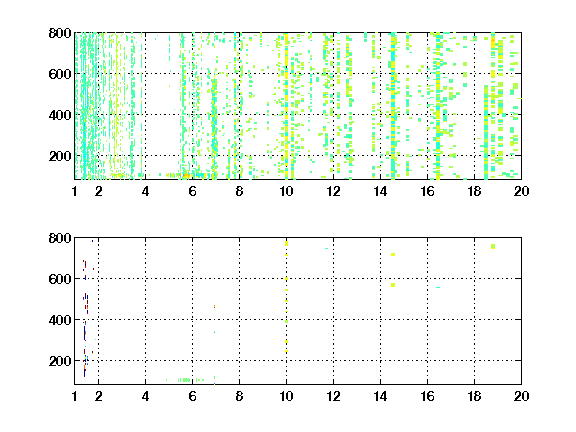The height and width of the screenshot is (432, 576).
Task: Click lower plot orange marker at x≈7, y≈460
Action: [x=214, y=306]
